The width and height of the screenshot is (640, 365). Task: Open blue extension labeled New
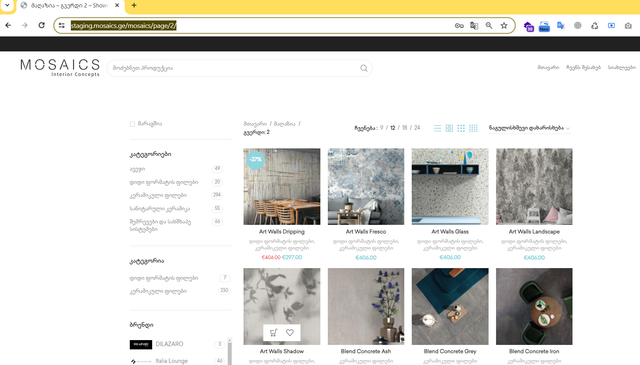[544, 27]
